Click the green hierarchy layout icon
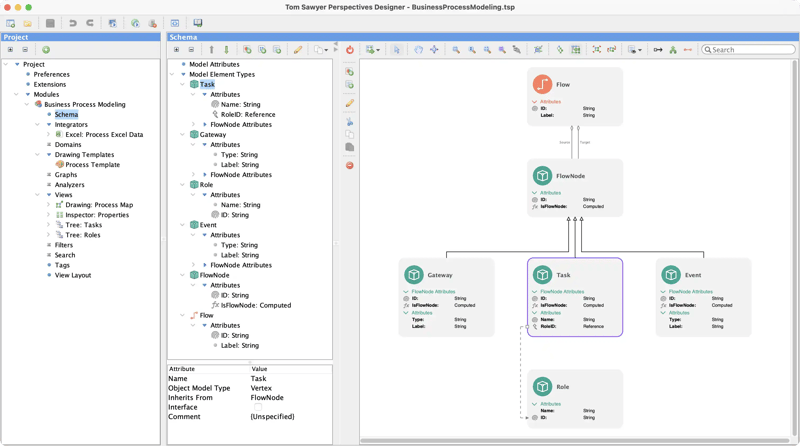 click(x=673, y=50)
